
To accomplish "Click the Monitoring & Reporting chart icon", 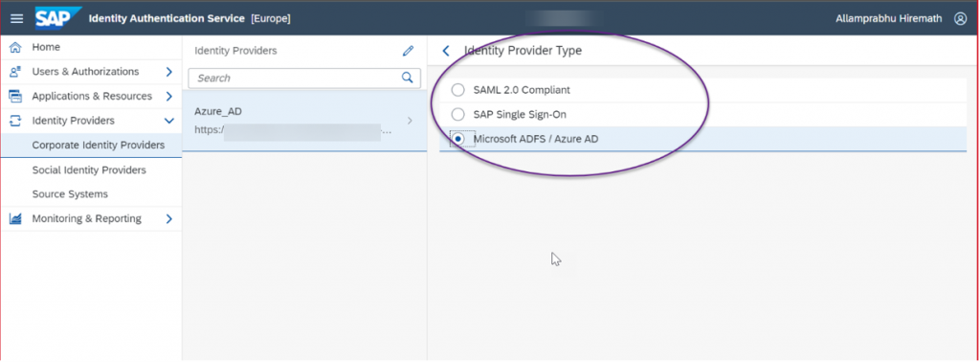I will 15,218.
